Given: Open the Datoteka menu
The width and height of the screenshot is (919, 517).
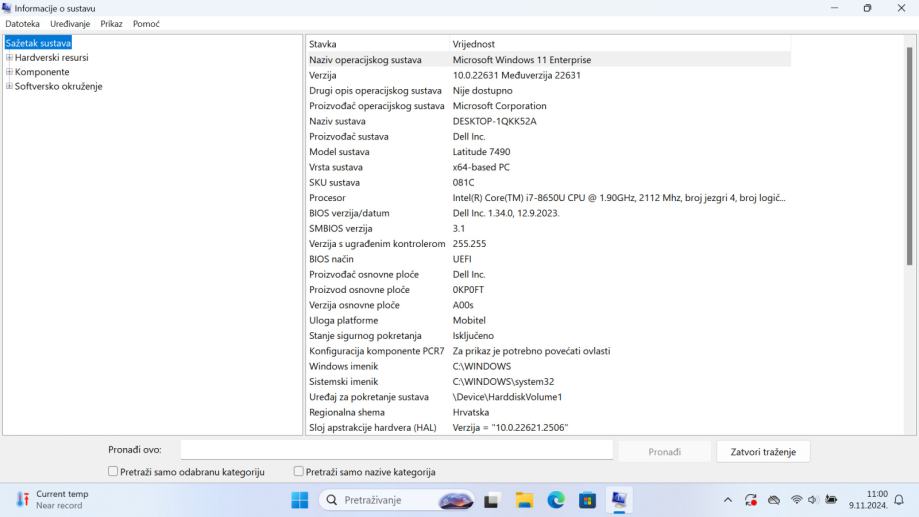Looking at the screenshot, I should 22,24.
